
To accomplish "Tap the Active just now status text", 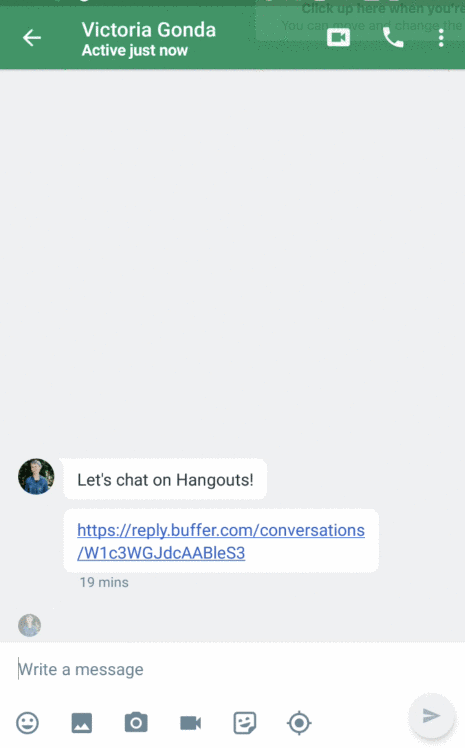I will click(134, 51).
